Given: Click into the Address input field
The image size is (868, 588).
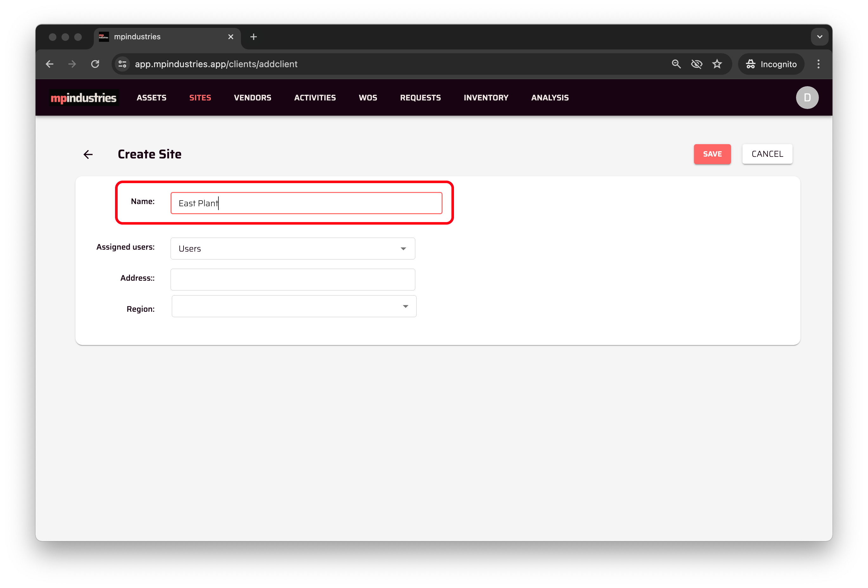Looking at the screenshot, I should tap(292, 280).
